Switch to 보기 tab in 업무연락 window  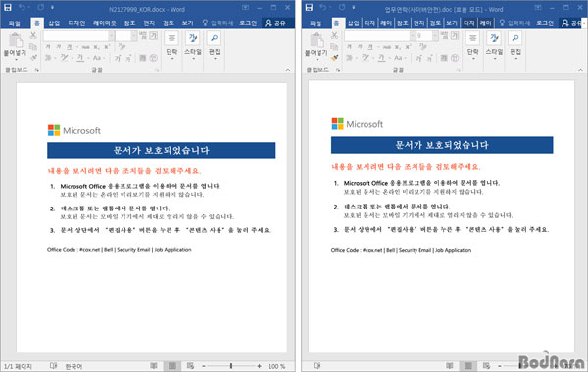(451, 23)
